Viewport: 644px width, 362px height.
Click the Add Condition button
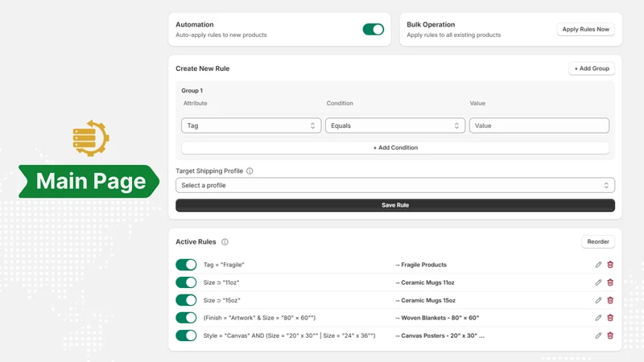[395, 148]
